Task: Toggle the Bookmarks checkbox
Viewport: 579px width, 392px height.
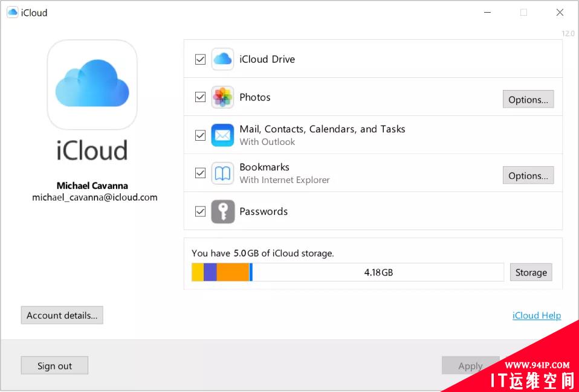Action: click(x=200, y=173)
